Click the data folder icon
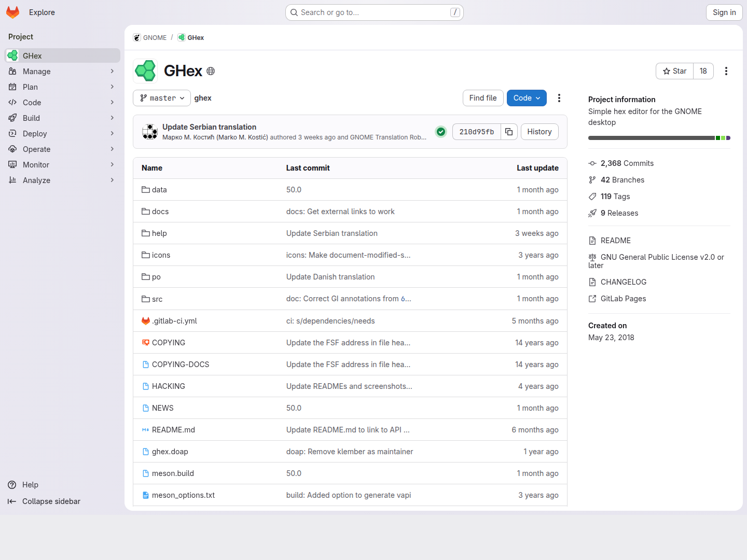 146,190
